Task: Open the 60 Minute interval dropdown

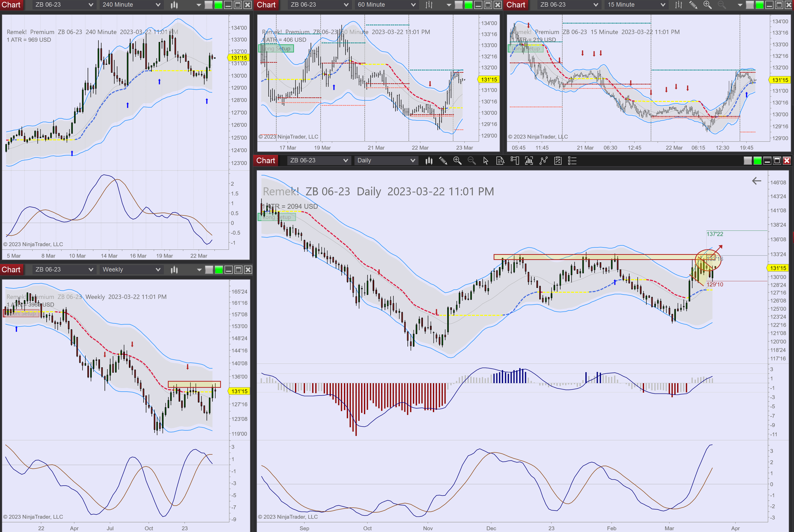Action: tap(413, 5)
